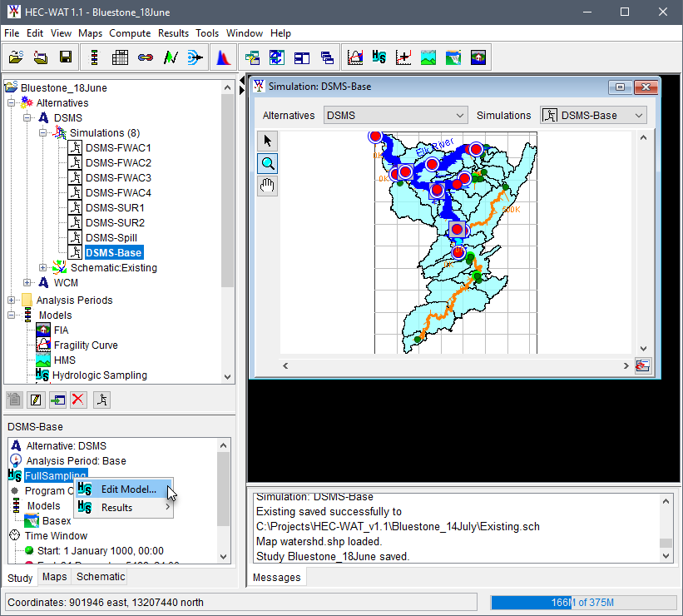Choose the pointer arrow tool in the simulation map
Image resolution: width=683 pixels, height=616 pixels.
pos(267,140)
